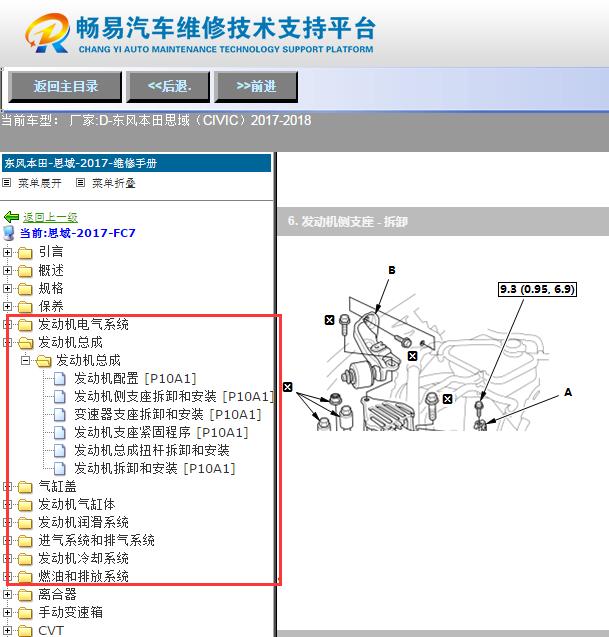Click 当前:思域-2017-FC7 label
This screenshot has width=609, height=637.
coord(78,233)
